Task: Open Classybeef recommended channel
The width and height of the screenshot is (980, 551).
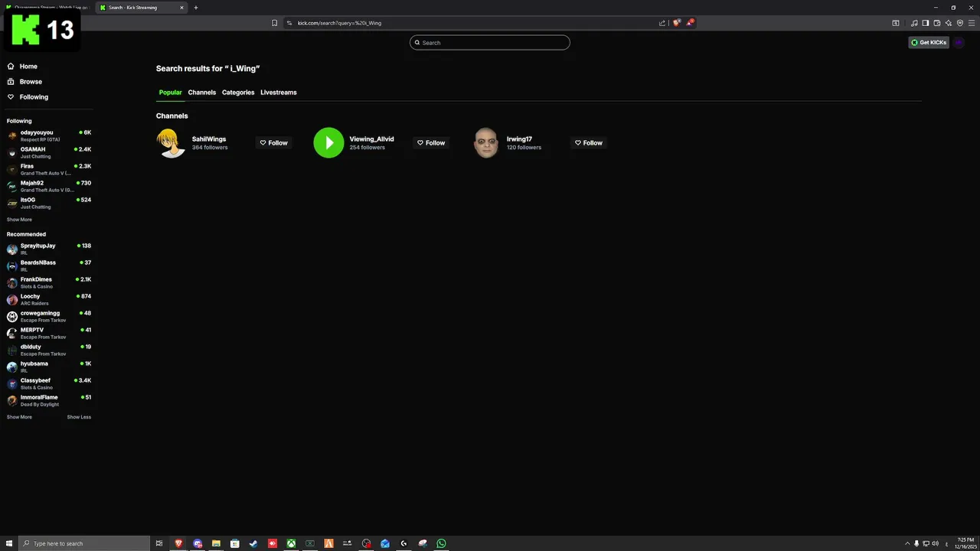Action: coord(49,384)
